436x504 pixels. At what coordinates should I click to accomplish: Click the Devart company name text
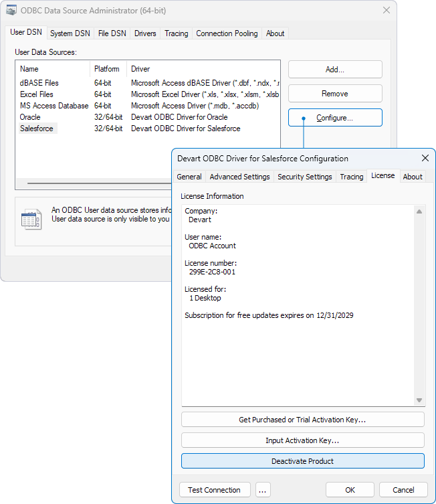[x=200, y=220]
